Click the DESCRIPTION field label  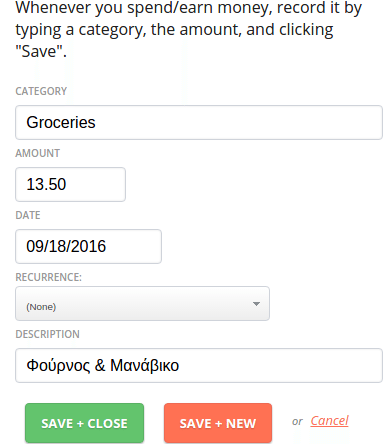(47, 334)
